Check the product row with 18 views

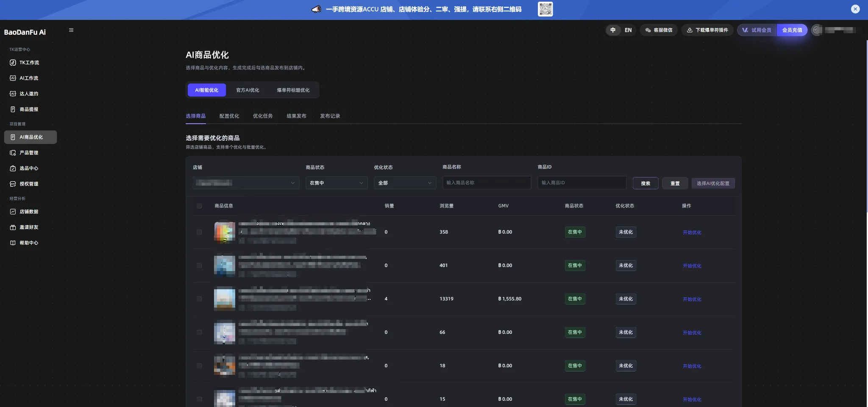pyautogui.click(x=199, y=366)
